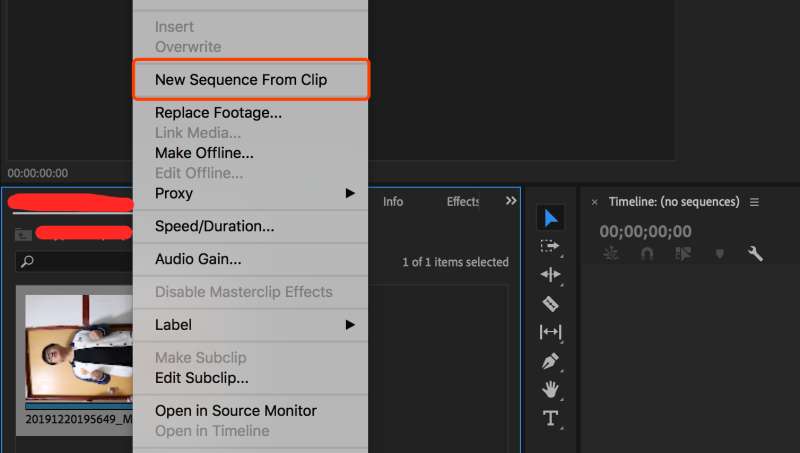This screenshot has width=800, height=453.
Task: Select the Slip tool
Action: (551, 332)
